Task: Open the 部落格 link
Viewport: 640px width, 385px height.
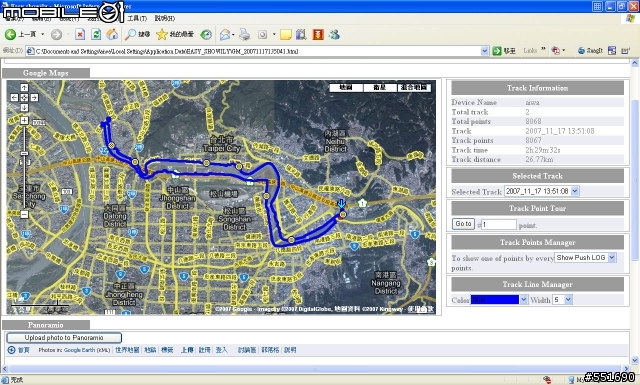Action: 270,350
